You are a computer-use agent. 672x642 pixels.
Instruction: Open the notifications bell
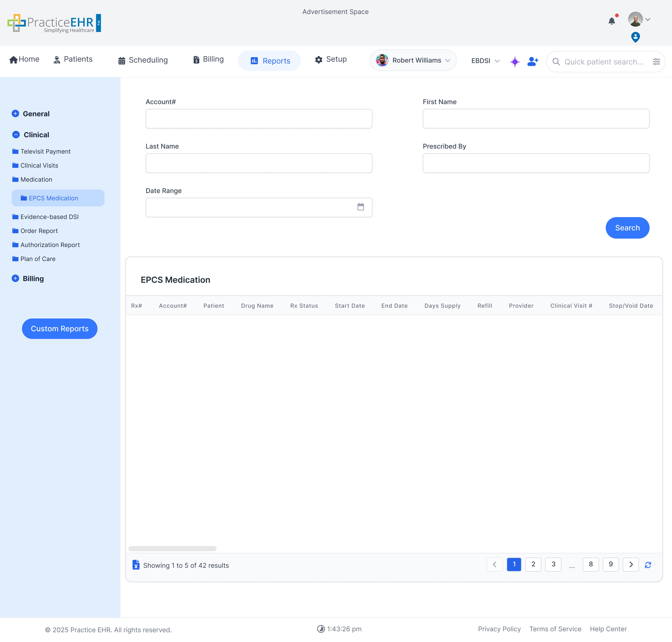[x=612, y=21]
